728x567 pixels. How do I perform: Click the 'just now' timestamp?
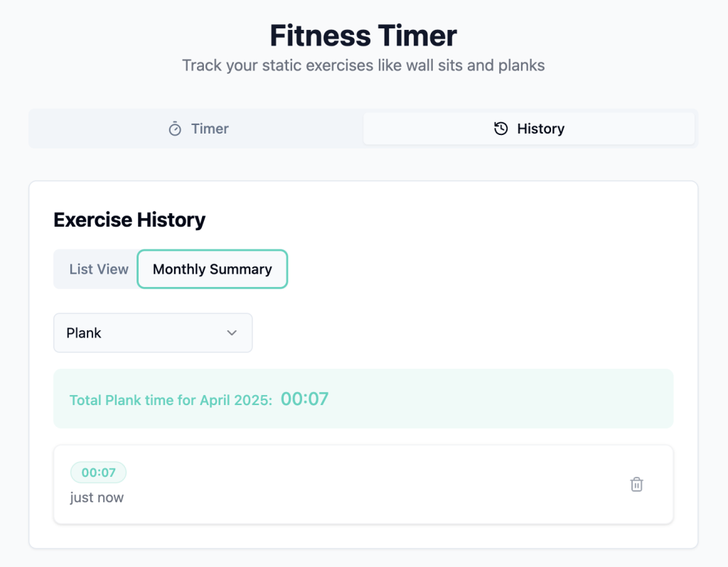pos(97,497)
